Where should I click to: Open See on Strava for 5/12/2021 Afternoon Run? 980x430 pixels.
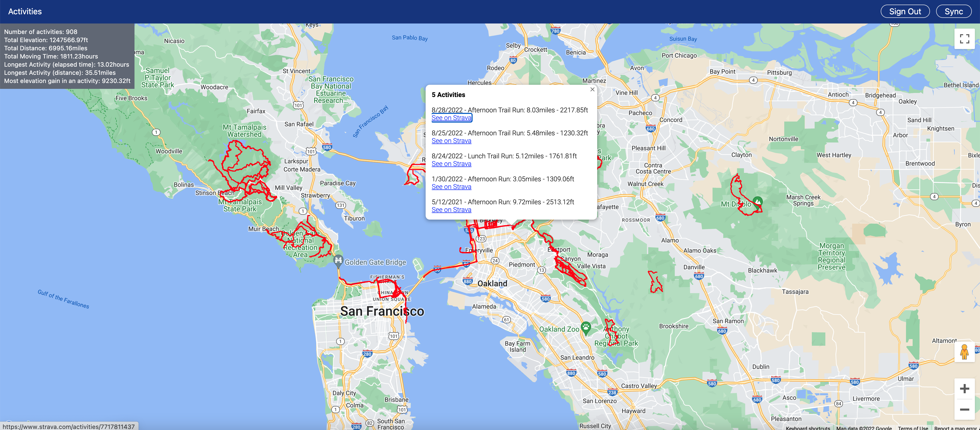coord(451,209)
